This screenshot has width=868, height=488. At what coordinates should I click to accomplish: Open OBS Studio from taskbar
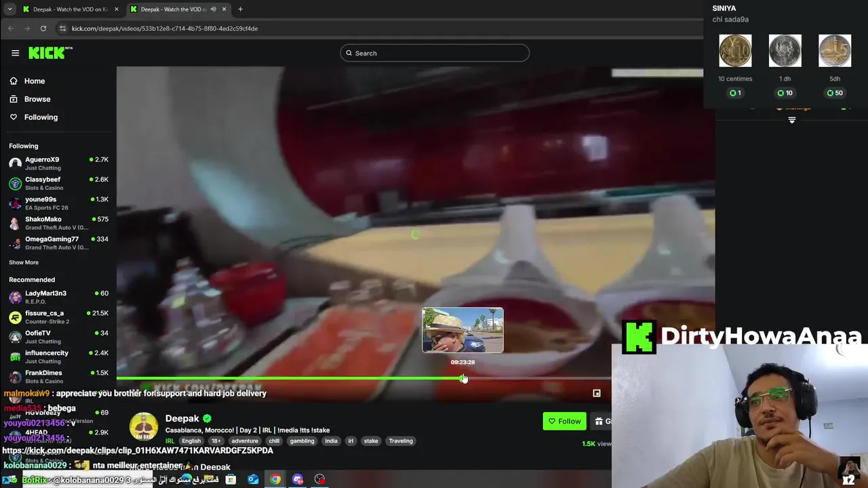[320, 479]
